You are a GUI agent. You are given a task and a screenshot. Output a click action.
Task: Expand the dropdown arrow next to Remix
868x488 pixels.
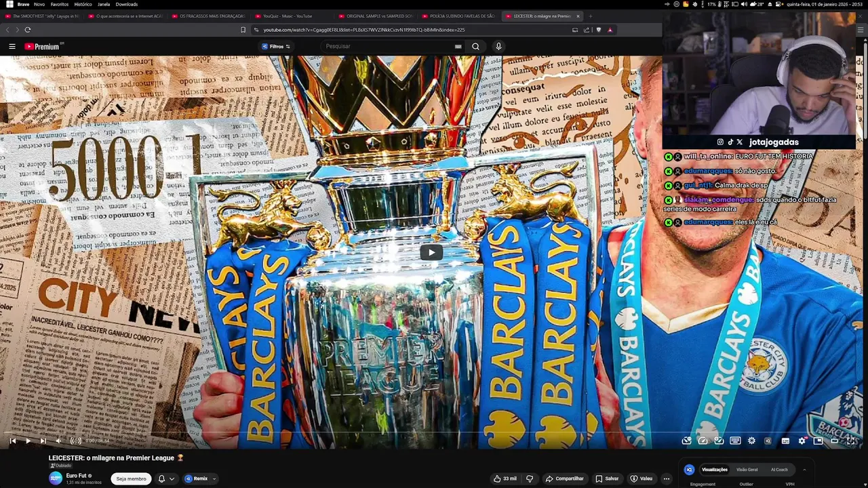[x=214, y=479]
